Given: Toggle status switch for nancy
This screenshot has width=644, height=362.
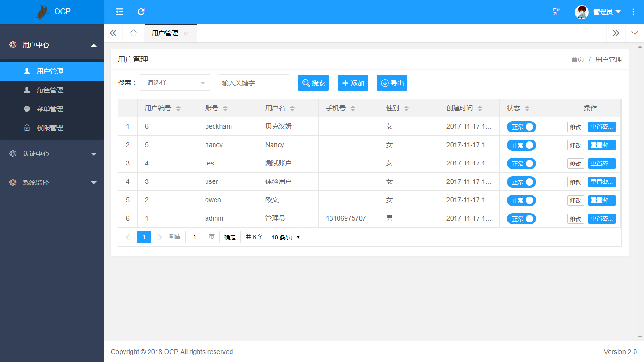Looking at the screenshot, I should coord(521,145).
